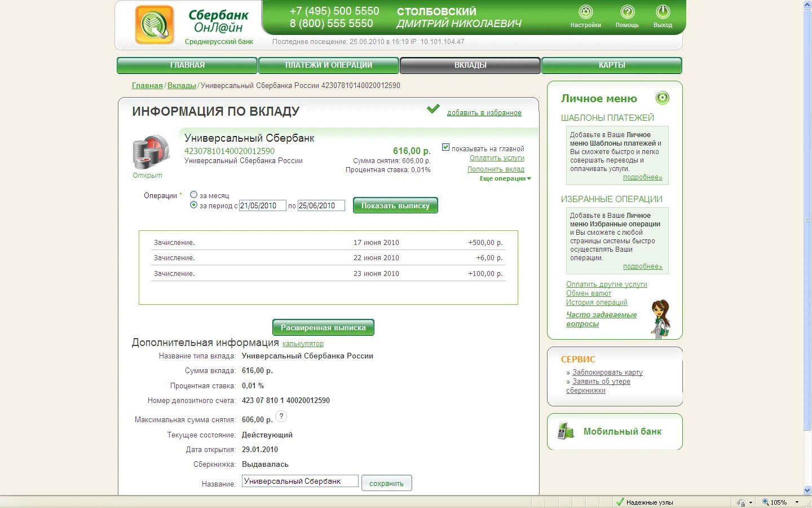Click the start date field 21/05/2010
Image resolution: width=812 pixels, height=508 pixels.
[263, 206]
